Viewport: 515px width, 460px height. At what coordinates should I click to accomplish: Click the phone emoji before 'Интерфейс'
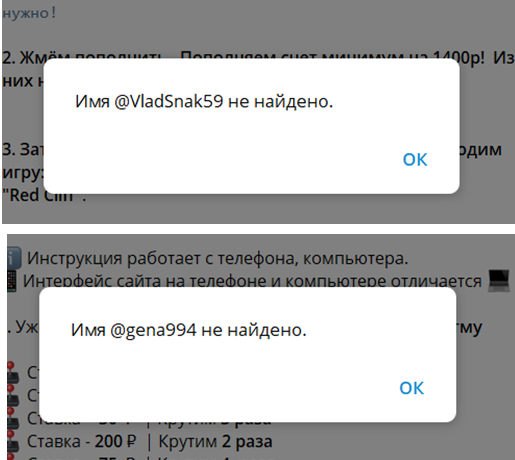point(12,281)
